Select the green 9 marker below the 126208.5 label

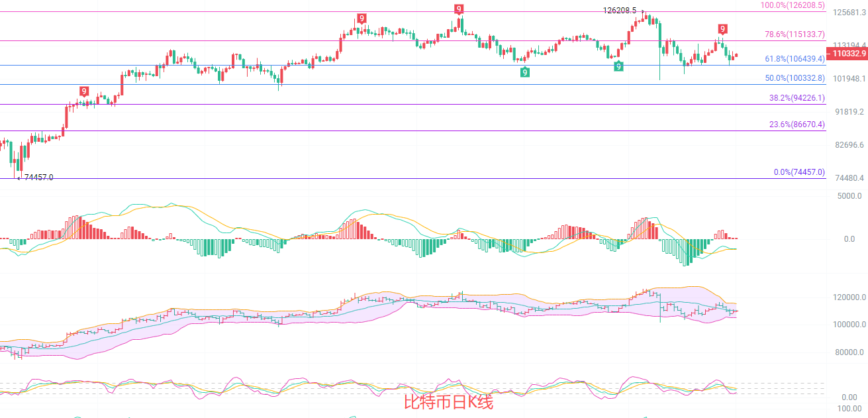click(x=618, y=66)
